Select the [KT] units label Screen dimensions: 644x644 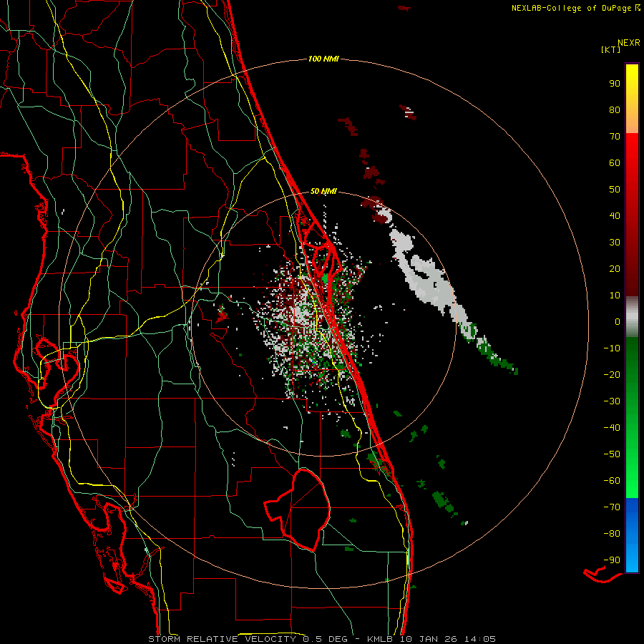click(x=611, y=49)
